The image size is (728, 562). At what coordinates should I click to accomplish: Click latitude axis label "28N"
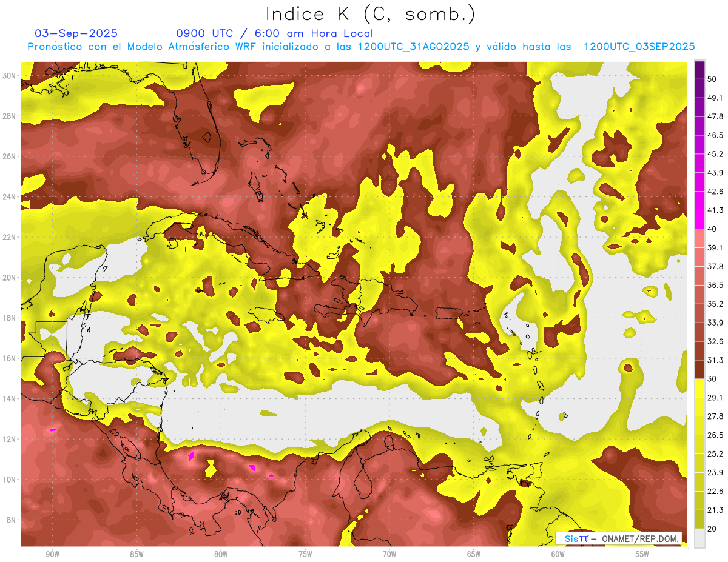coord(8,116)
